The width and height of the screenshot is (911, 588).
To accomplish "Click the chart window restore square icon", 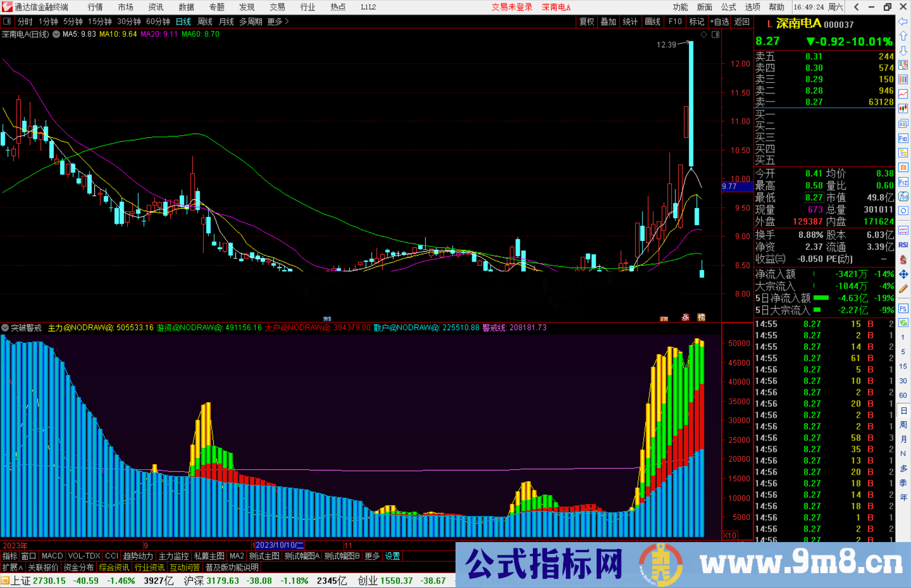I will click(716, 35).
